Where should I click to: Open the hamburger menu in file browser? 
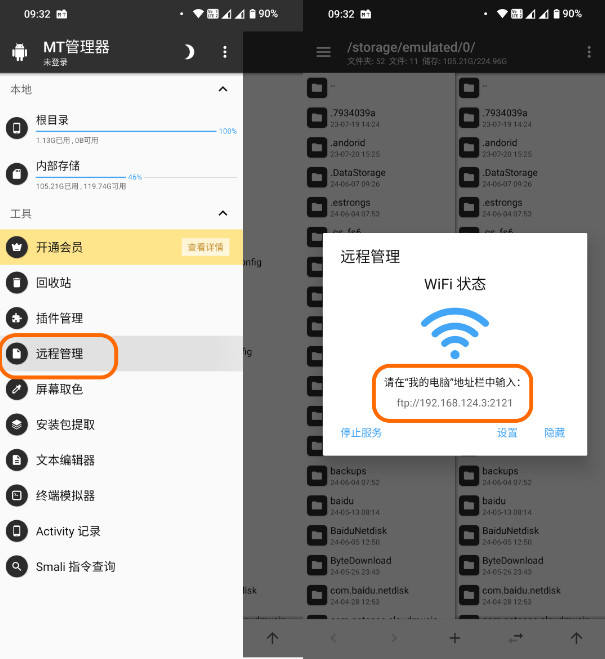point(324,52)
